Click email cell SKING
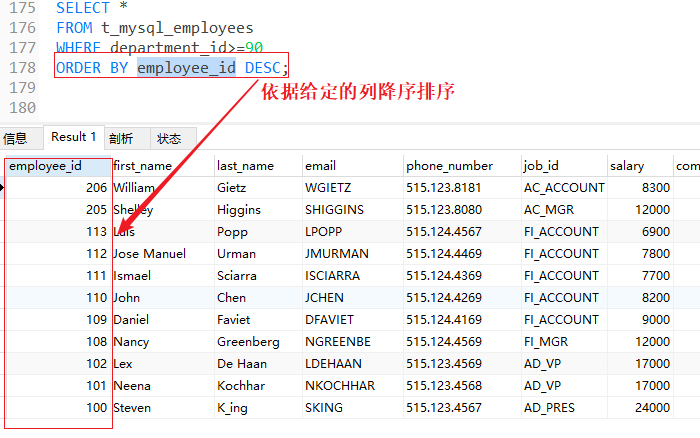Viewport: 700px width, 438px height. 353,408
